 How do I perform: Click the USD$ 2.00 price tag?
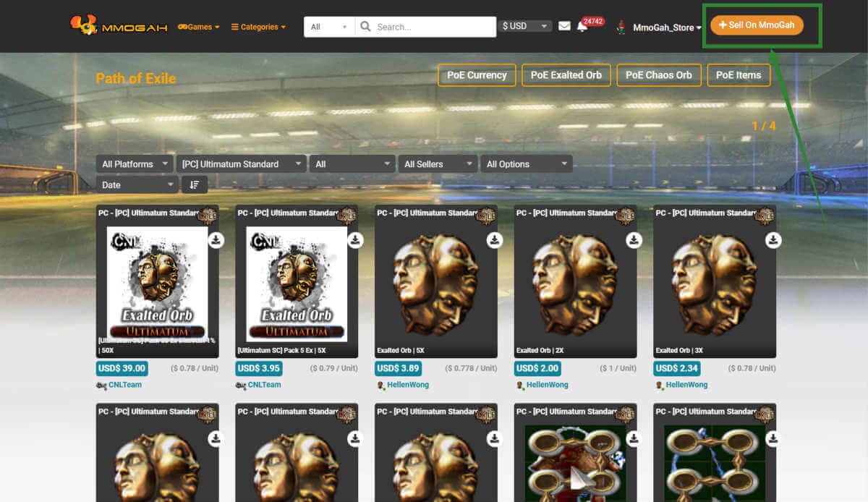coord(538,368)
